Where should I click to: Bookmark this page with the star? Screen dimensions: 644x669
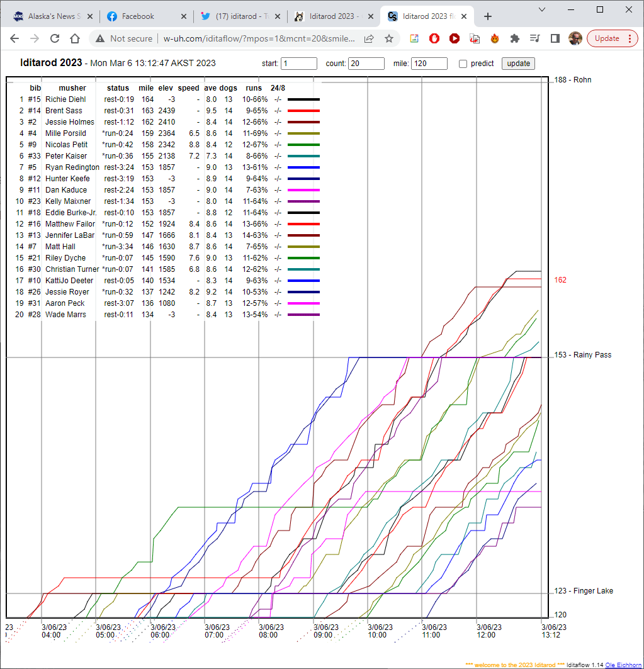point(389,38)
